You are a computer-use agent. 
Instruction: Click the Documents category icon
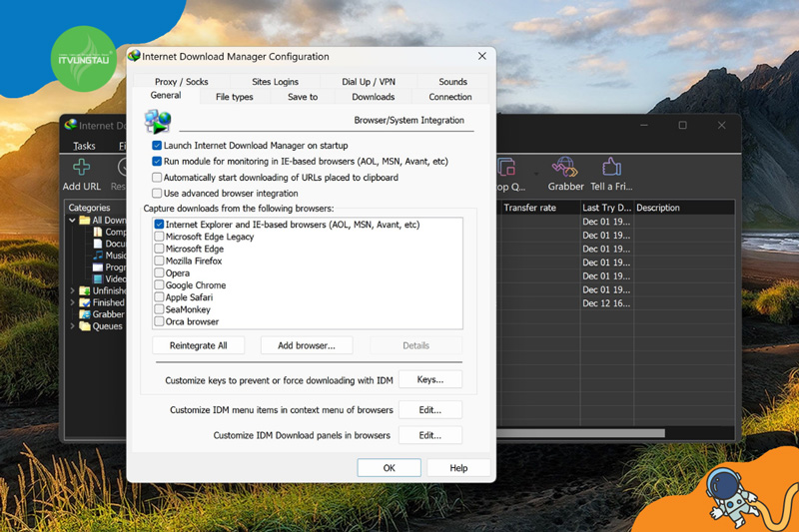click(x=98, y=244)
